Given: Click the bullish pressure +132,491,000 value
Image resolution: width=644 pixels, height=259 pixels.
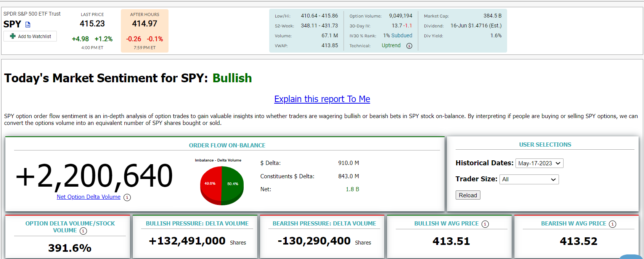Looking at the screenshot, I should tap(187, 241).
